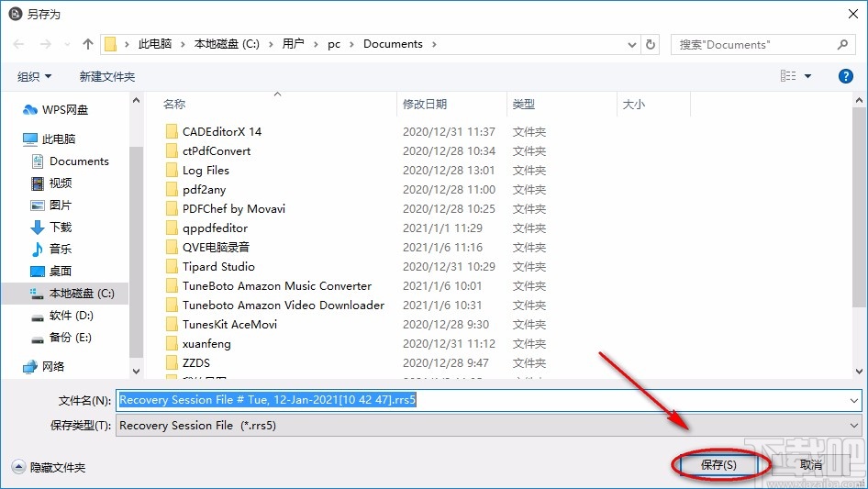Click the 2020/12/28 9:47 date cell
The height and width of the screenshot is (489, 868).
446,363
